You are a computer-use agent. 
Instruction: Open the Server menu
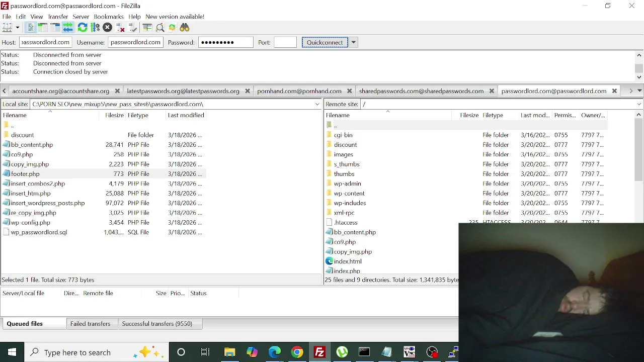pos(80,17)
